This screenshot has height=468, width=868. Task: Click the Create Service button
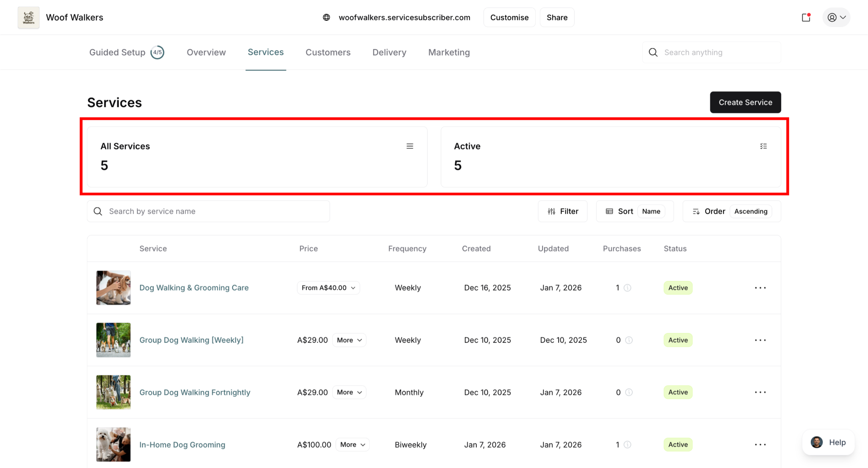point(745,102)
